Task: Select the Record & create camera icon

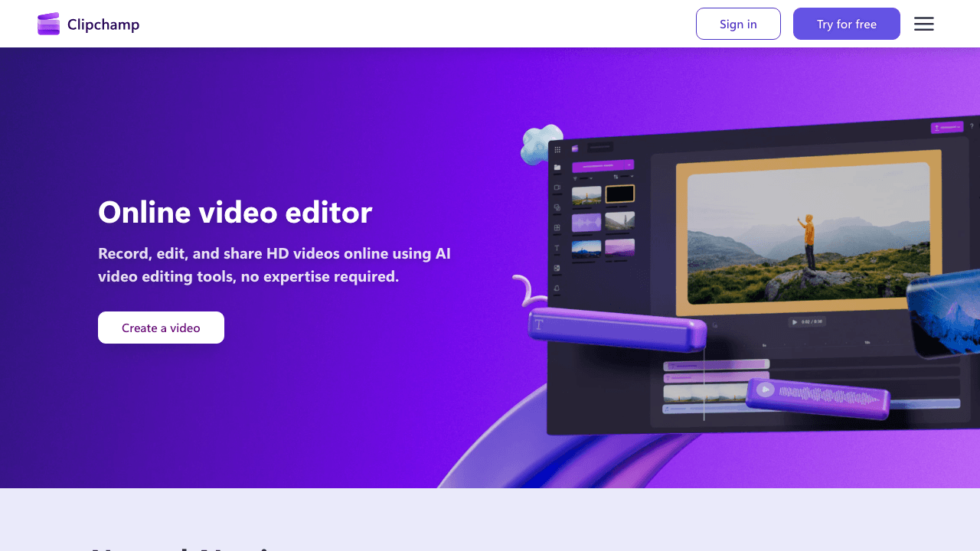Action: [x=557, y=187]
